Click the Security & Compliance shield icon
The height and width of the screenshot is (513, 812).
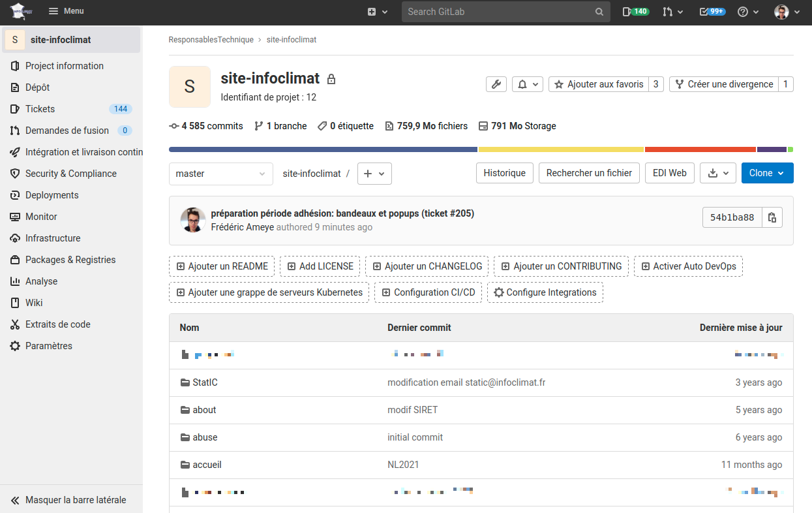click(x=15, y=174)
